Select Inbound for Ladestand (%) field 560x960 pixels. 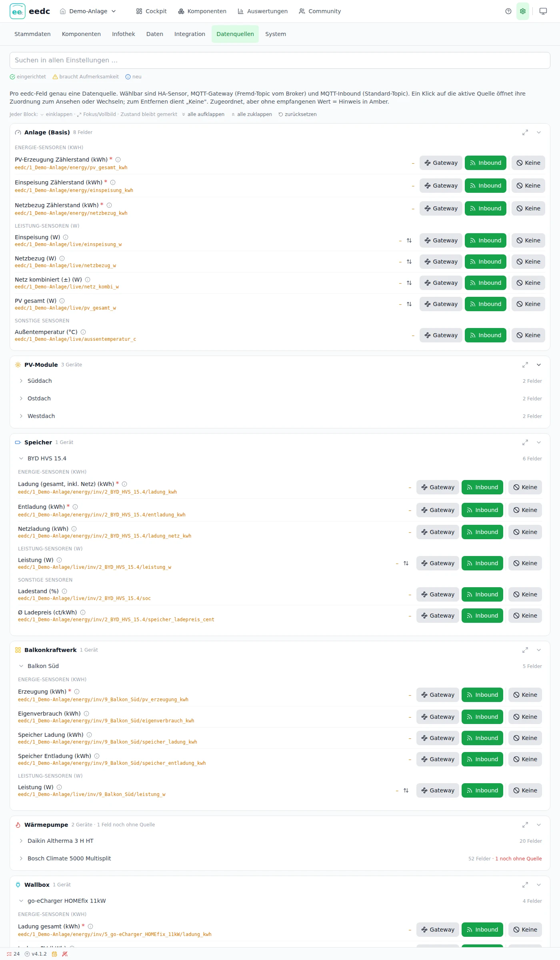pos(482,594)
